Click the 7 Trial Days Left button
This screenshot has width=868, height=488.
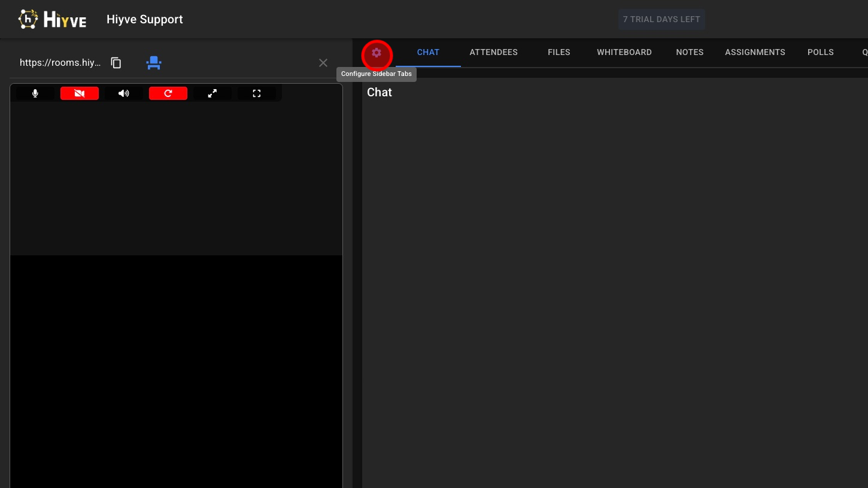tap(661, 19)
